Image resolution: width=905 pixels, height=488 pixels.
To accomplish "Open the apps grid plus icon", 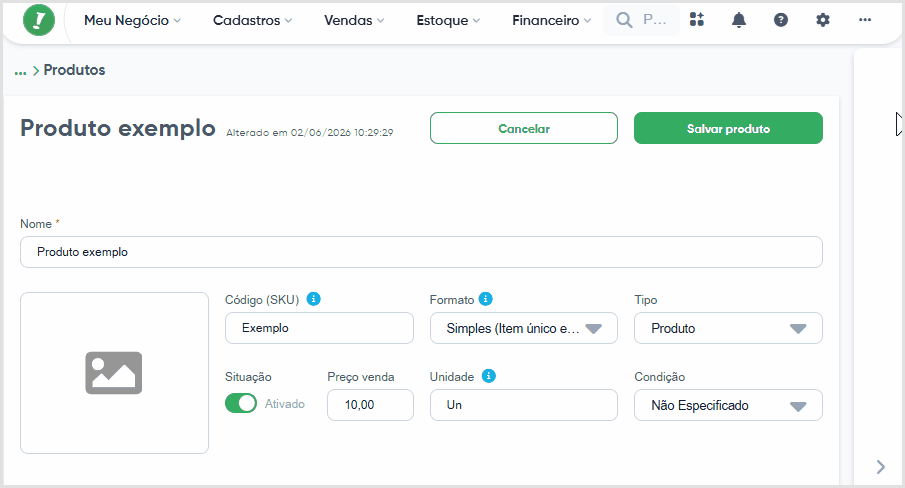I will tap(697, 20).
